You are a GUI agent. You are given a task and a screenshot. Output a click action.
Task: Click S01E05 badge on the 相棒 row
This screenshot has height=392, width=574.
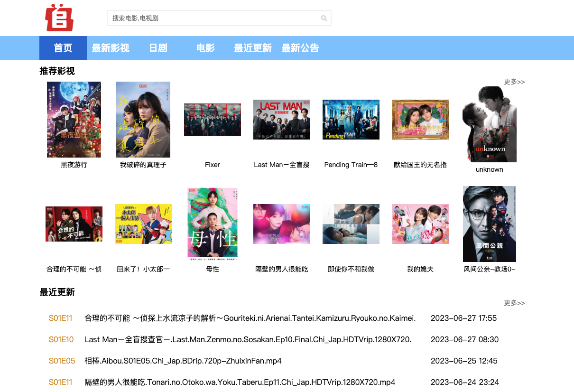62,361
